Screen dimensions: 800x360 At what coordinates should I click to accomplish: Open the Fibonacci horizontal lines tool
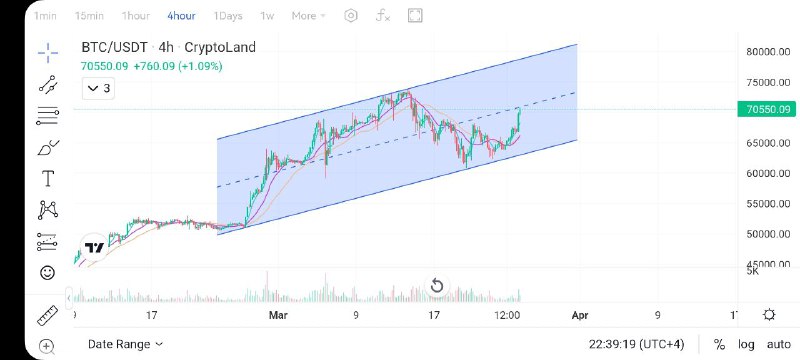(x=47, y=116)
